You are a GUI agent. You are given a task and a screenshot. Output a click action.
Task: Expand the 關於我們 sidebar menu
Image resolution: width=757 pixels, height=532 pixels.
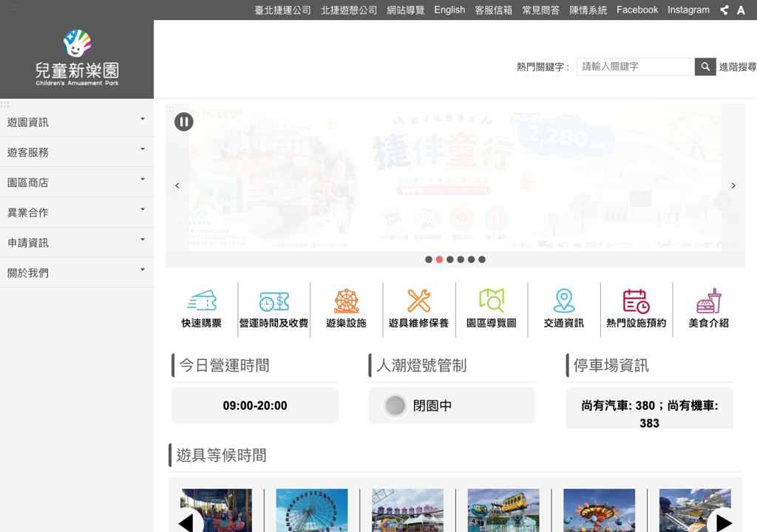tap(77, 273)
